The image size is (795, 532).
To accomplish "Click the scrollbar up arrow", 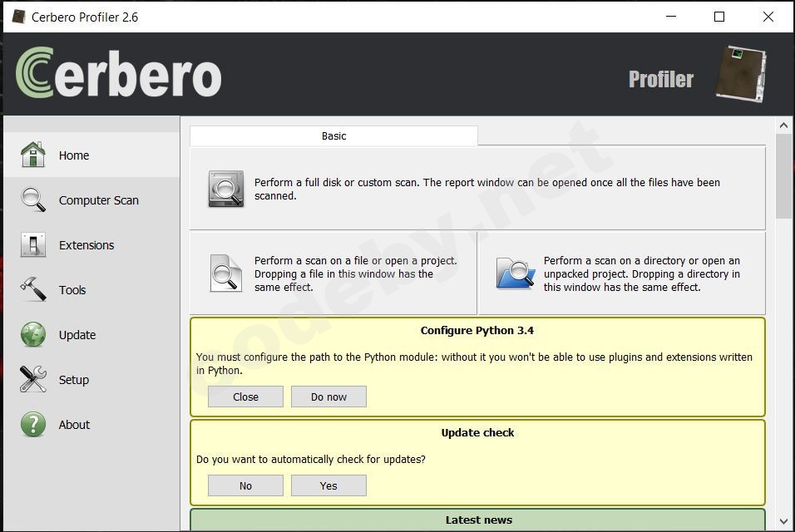I will 784,126.
